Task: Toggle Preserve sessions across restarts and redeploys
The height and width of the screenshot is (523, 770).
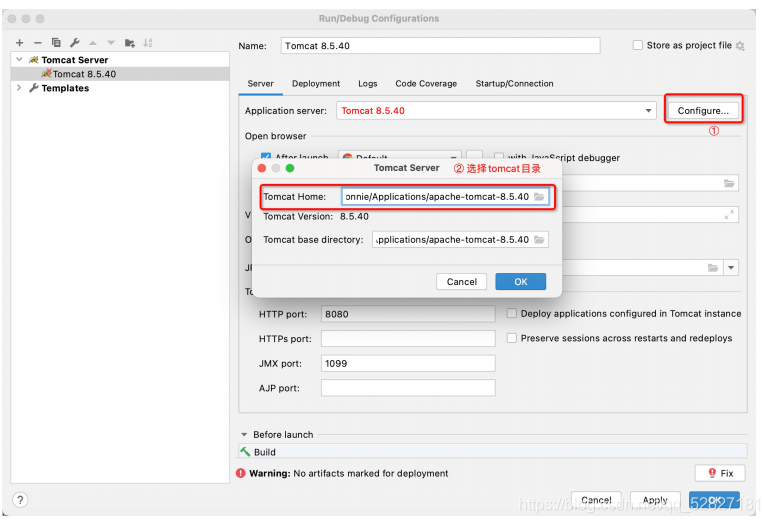Action: point(512,338)
